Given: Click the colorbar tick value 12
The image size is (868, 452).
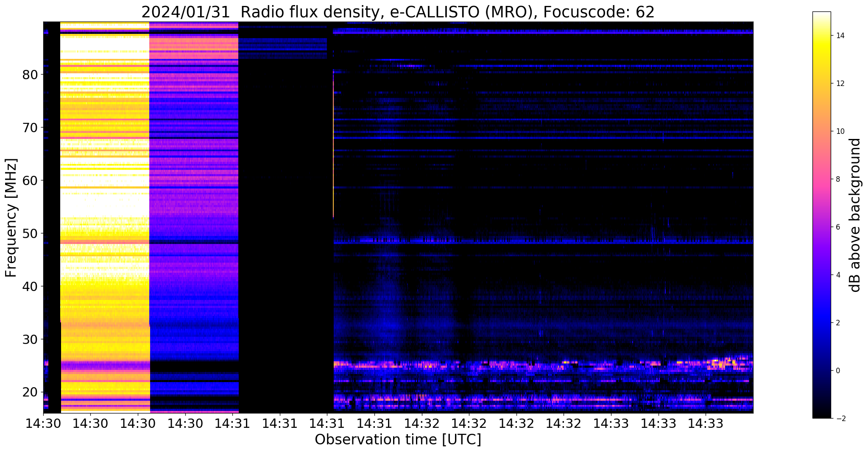Looking at the screenshot, I should coord(840,83).
